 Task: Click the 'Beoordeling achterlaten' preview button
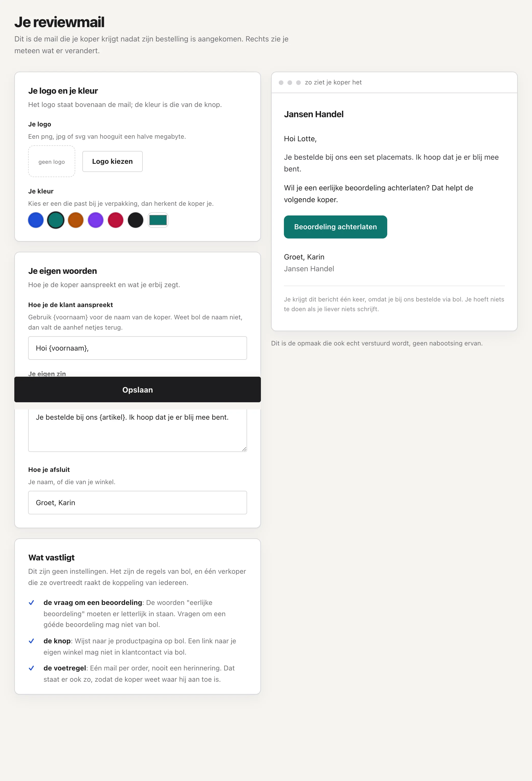pyautogui.click(x=335, y=227)
